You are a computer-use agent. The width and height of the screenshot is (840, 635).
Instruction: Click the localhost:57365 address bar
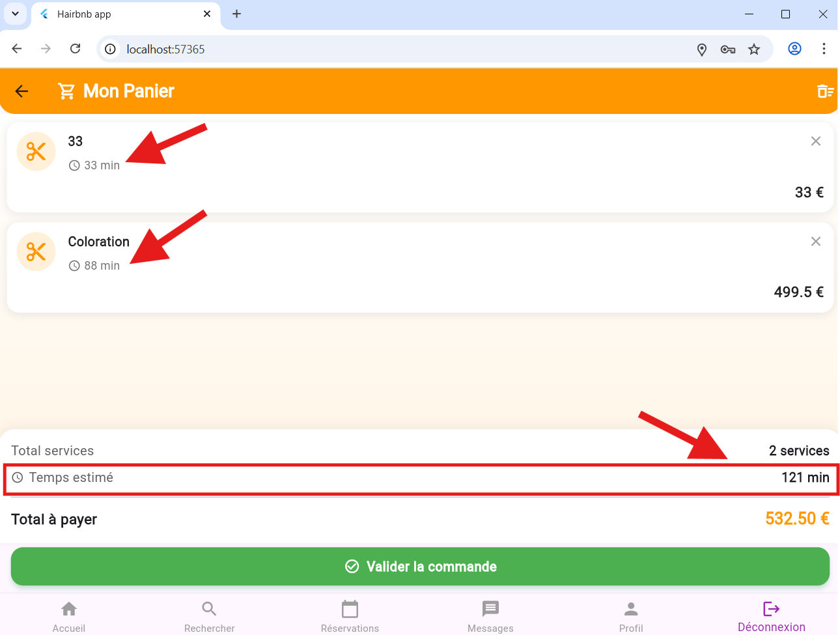[x=391, y=49]
